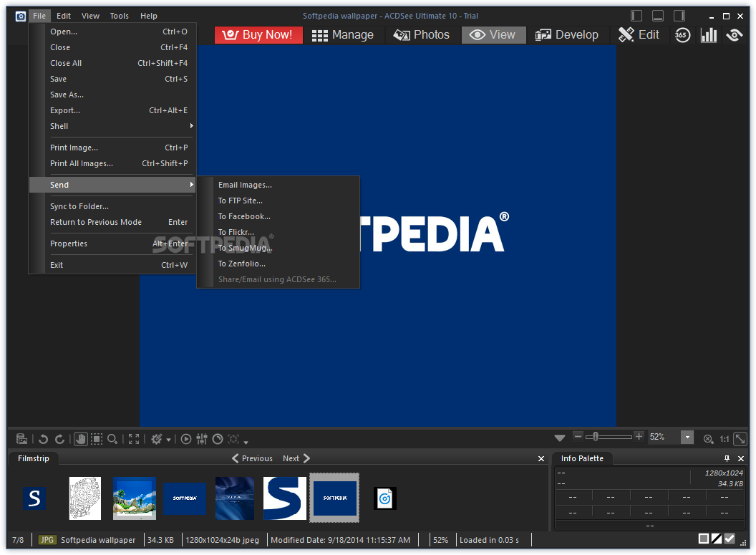The image size is (756, 555).
Task: Open the View menu
Action: pyautogui.click(x=91, y=16)
